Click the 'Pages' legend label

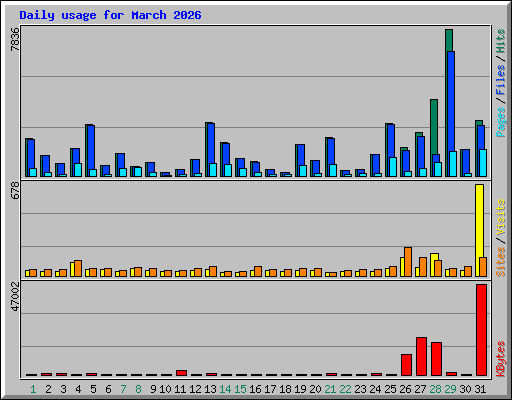click(x=501, y=122)
